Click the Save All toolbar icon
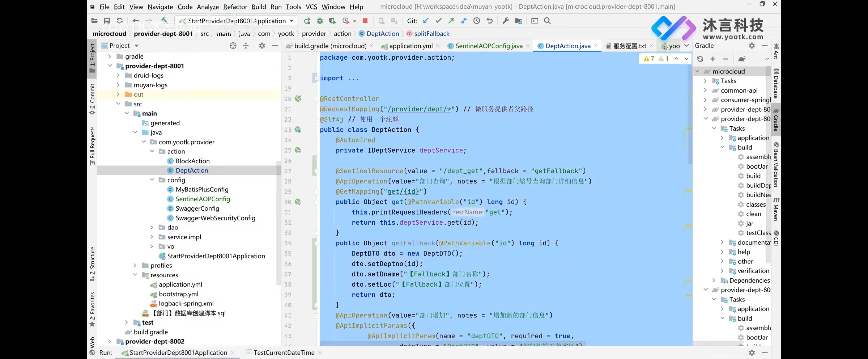Screen dimensions: 868x359 [107, 21]
